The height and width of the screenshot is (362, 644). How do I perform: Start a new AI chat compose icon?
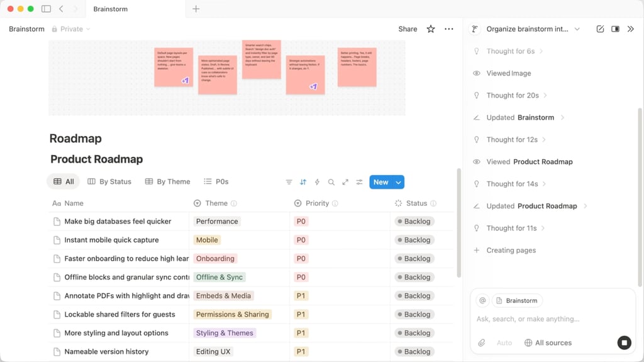[600, 29]
